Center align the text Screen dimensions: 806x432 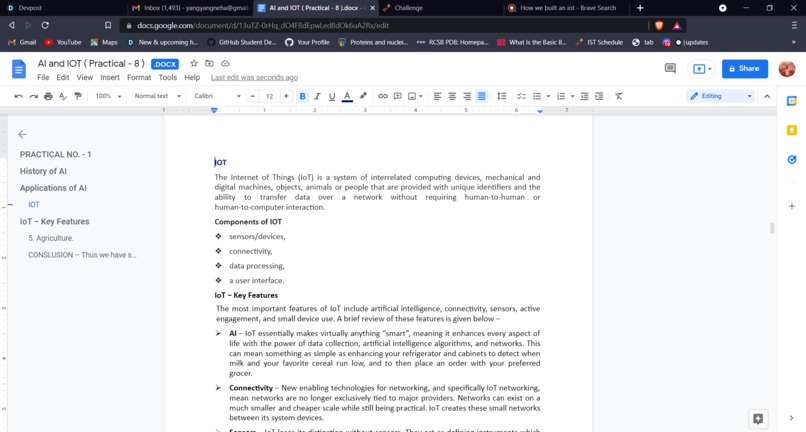452,96
